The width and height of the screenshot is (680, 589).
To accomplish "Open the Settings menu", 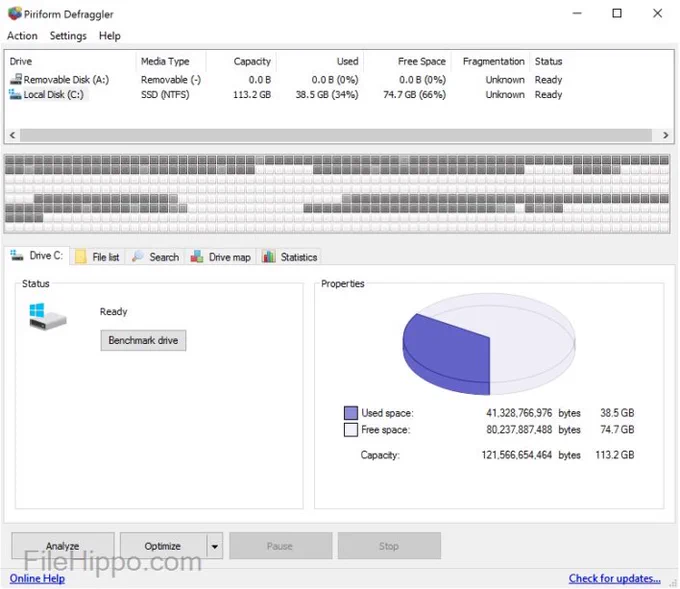I will [68, 36].
